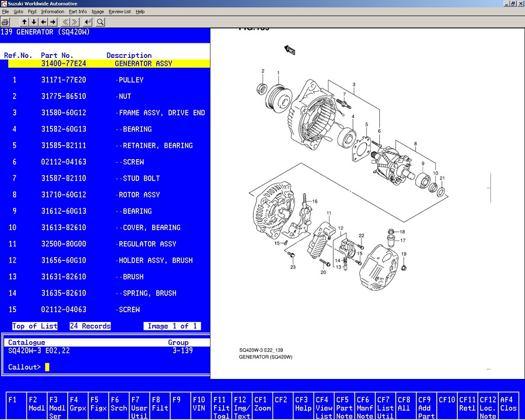This screenshot has height=420, width=525.
Task: Click the F7 User Util button
Action: point(139,406)
